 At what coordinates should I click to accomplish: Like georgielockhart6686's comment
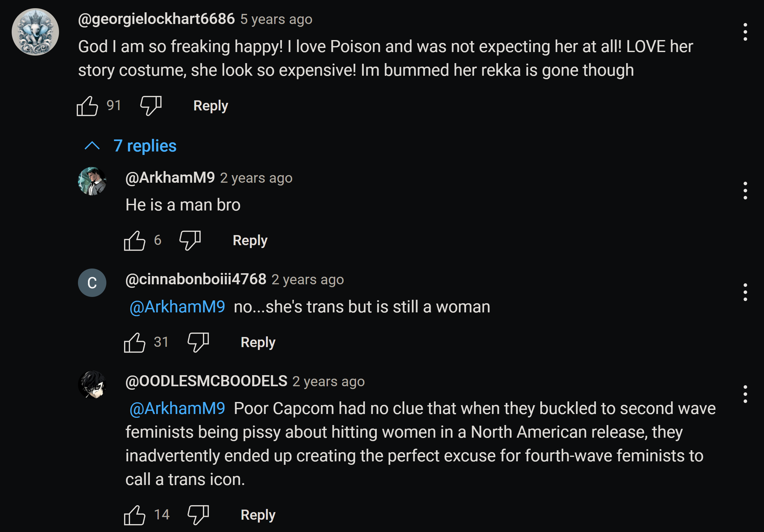(x=87, y=106)
